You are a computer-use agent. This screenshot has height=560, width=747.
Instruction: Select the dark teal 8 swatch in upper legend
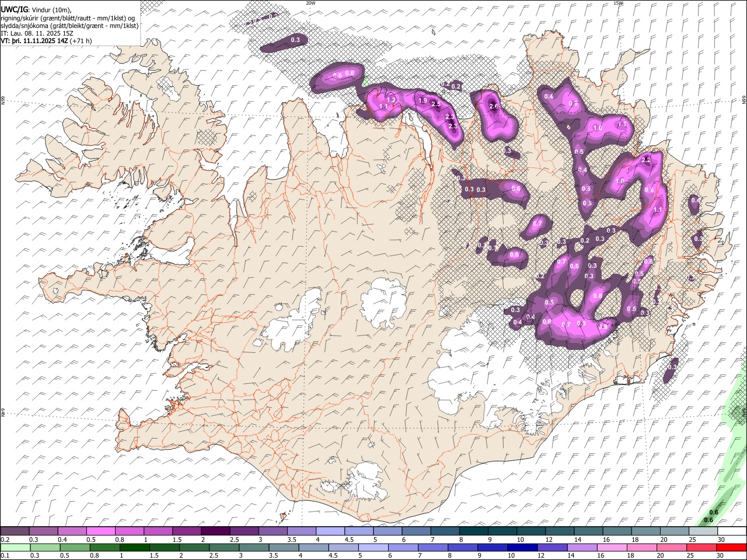pyautogui.click(x=473, y=531)
